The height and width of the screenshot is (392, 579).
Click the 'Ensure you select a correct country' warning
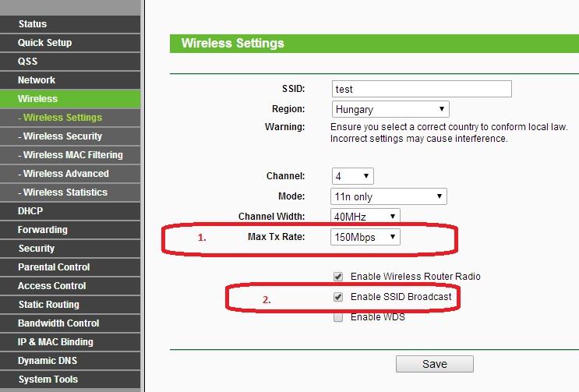click(x=449, y=132)
